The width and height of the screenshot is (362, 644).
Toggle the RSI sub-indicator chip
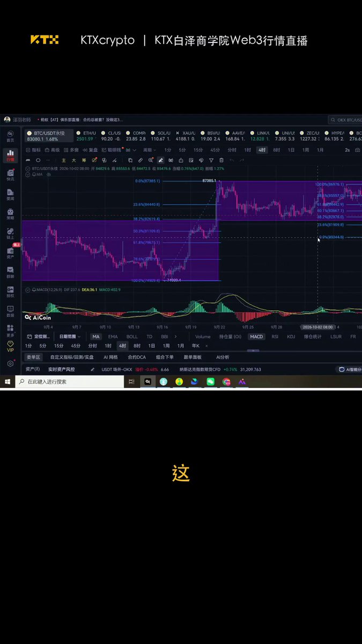(275, 336)
